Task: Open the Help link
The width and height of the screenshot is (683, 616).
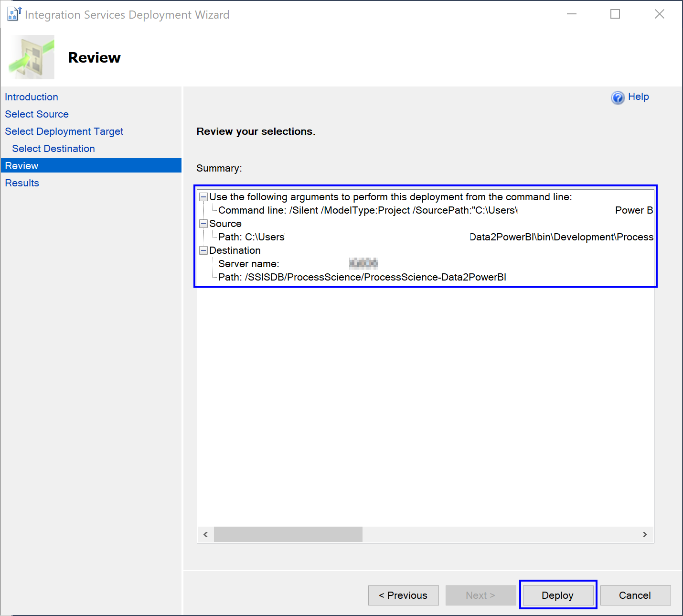Action: (x=638, y=97)
